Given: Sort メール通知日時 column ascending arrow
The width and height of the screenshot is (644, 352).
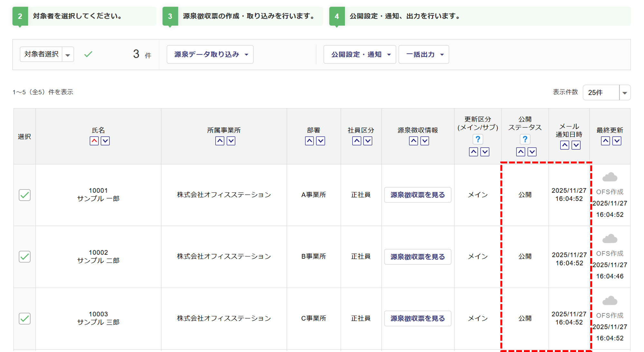Looking at the screenshot, I should pos(564,145).
